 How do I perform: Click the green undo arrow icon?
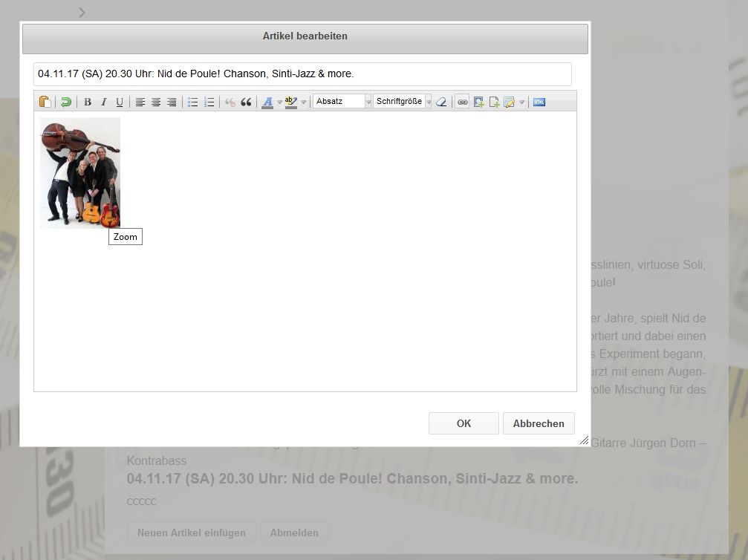[66, 102]
